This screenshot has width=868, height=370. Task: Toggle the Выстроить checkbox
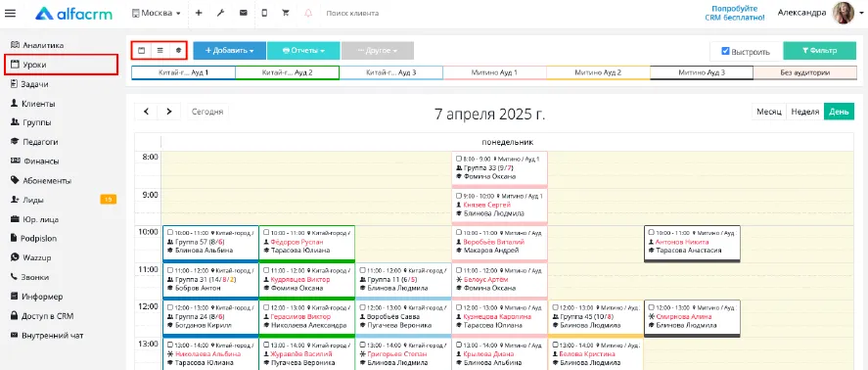(x=725, y=51)
